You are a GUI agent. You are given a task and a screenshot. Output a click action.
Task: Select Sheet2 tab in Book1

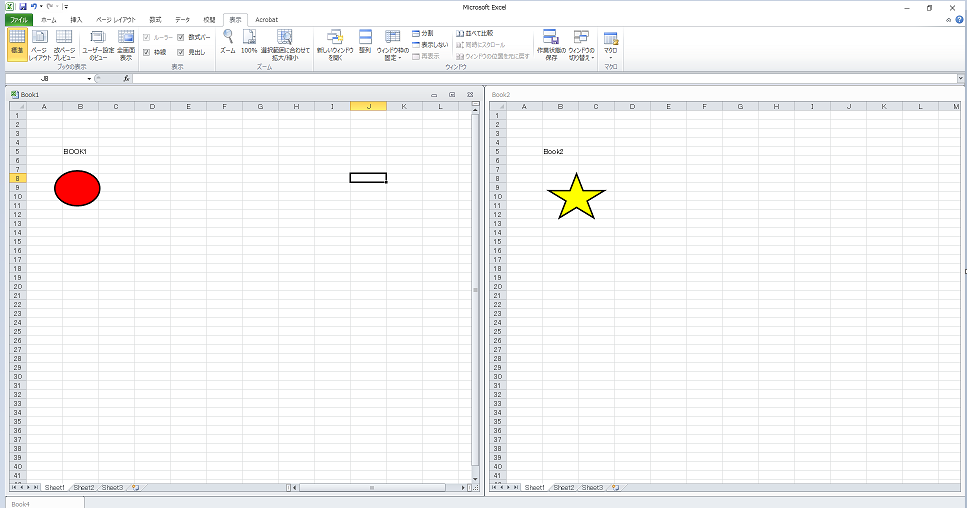pos(84,488)
